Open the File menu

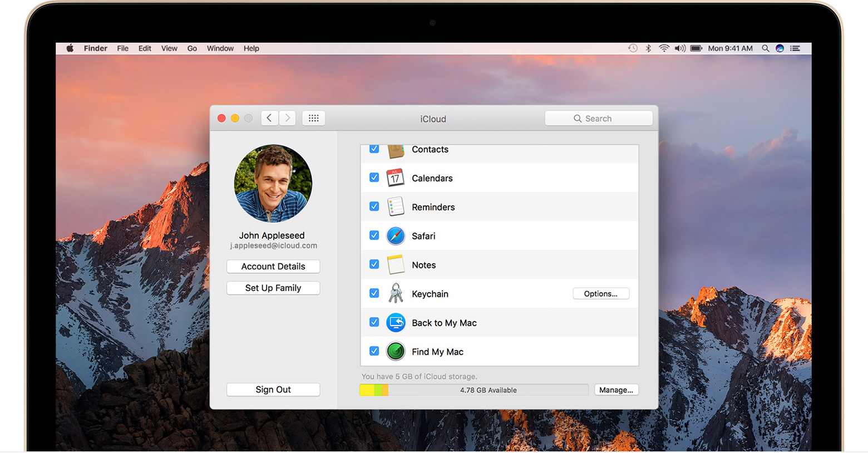coord(123,48)
